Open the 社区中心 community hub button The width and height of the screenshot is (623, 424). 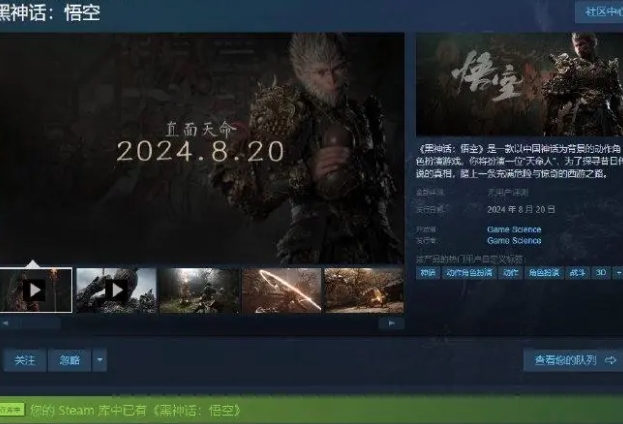pyautogui.click(x=599, y=12)
